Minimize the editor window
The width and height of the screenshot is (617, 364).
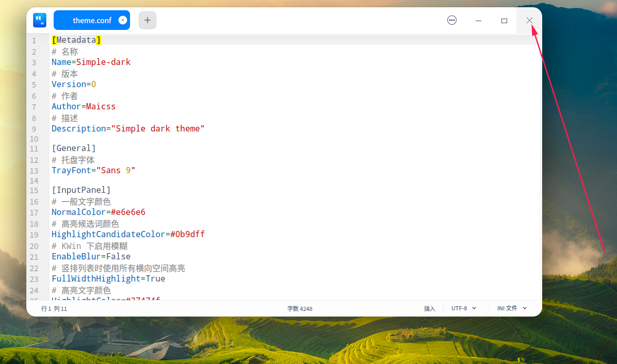479,21
